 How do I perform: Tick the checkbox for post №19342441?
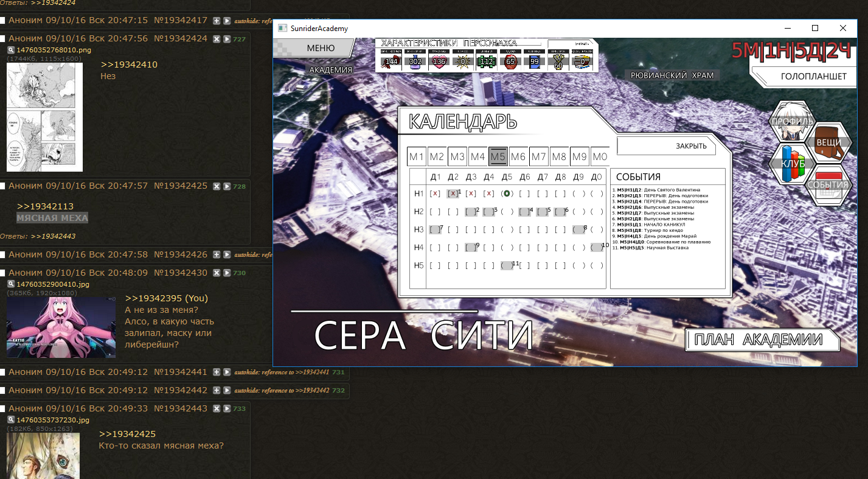coord(3,372)
